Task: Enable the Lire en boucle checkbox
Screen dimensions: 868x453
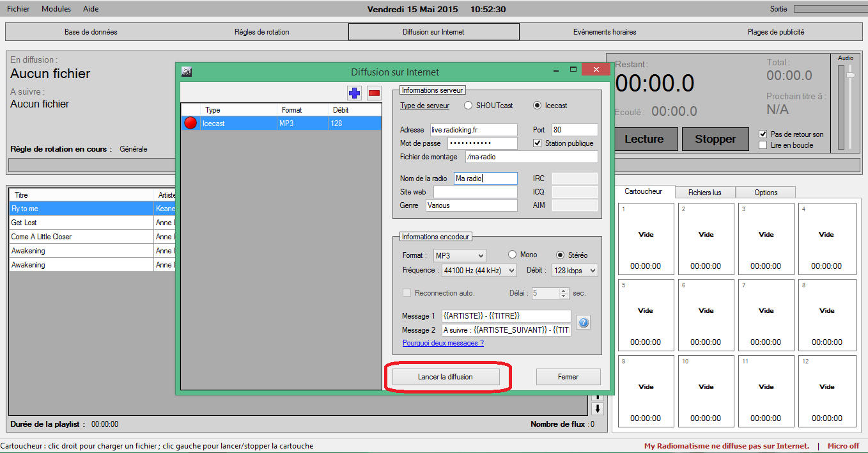Action: tap(763, 145)
